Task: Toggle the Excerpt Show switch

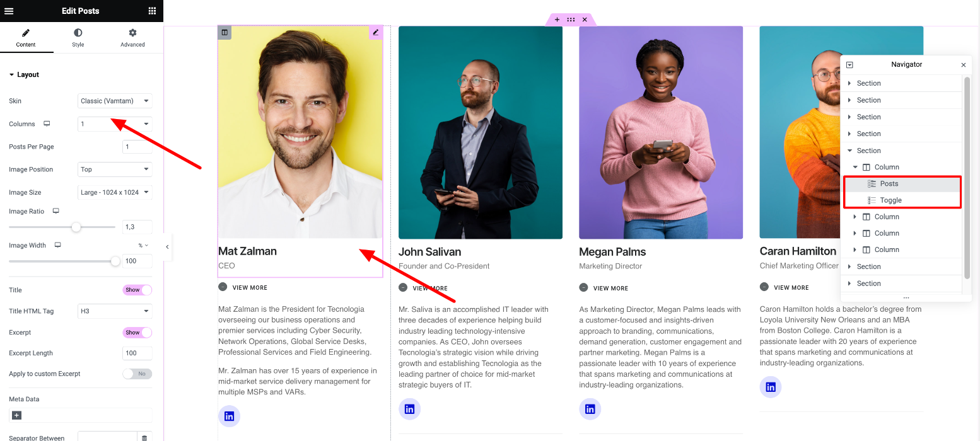Action: pyautogui.click(x=137, y=332)
